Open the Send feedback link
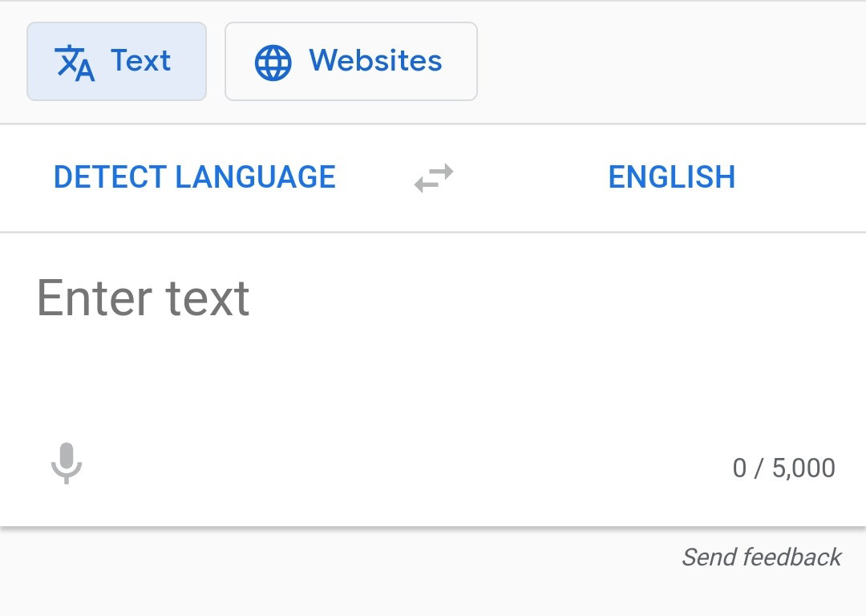Image resolution: width=866 pixels, height=616 pixels. 762,557
